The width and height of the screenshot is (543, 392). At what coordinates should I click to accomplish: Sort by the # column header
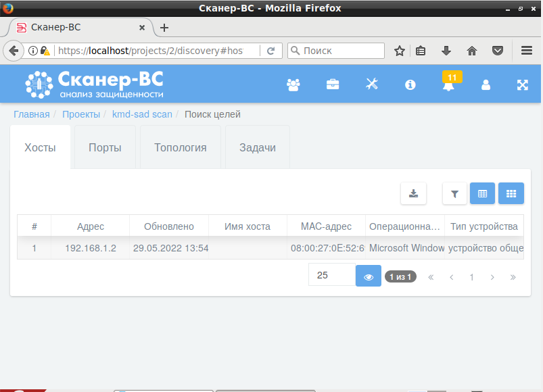[x=34, y=226]
